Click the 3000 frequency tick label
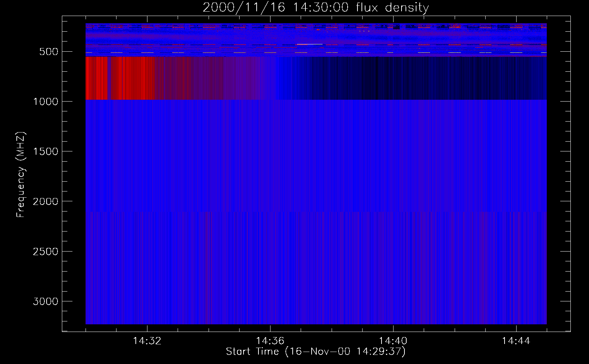The width and height of the screenshot is (589, 364). coord(46,301)
